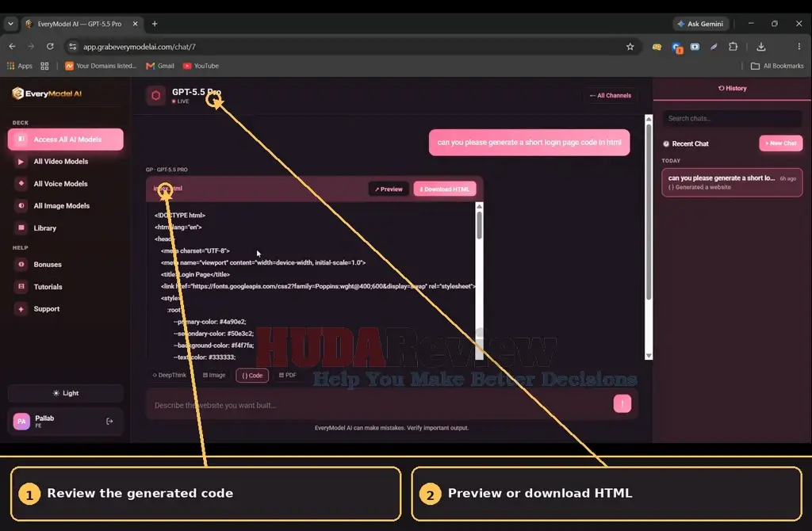The height and width of the screenshot is (531, 812).
Task: Click the website description input field
Action: pos(381,405)
